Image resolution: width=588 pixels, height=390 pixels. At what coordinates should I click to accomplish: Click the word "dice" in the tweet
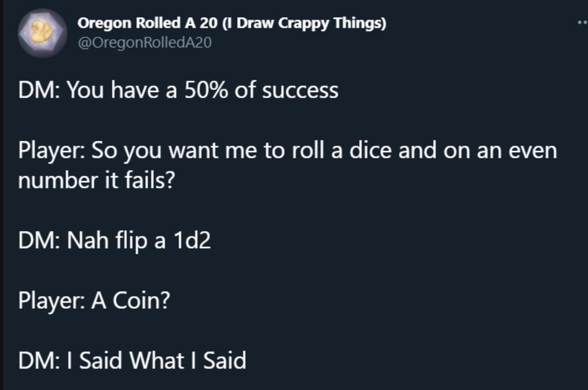tap(373, 150)
